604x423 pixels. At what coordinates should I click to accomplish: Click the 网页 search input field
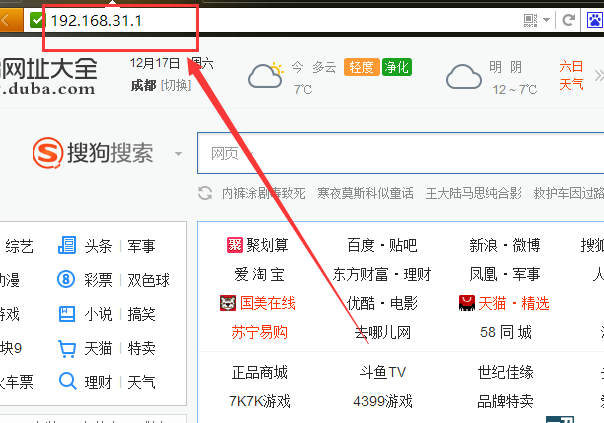coord(401,153)
